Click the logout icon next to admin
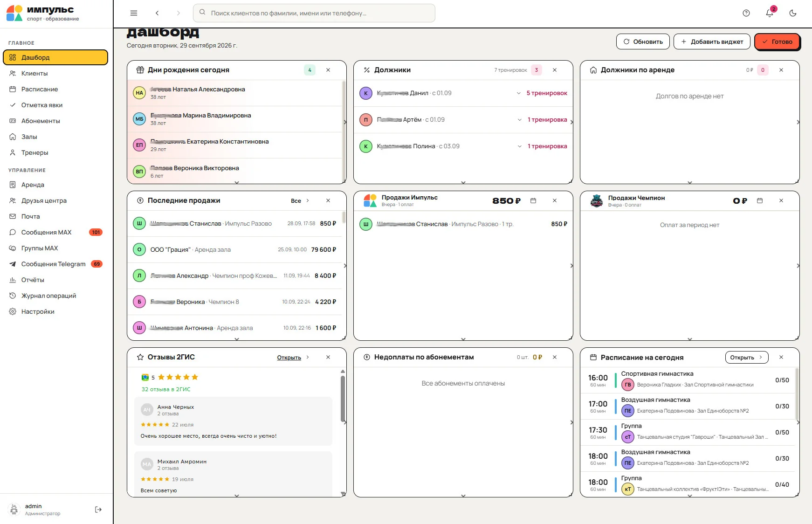 pyautogui.click(x=98, y=510)
